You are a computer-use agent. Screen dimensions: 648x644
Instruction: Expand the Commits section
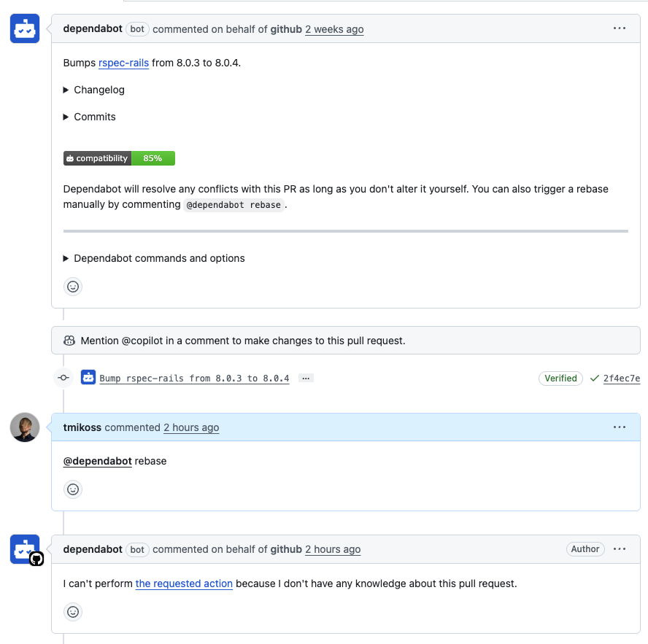pos(89,117)
